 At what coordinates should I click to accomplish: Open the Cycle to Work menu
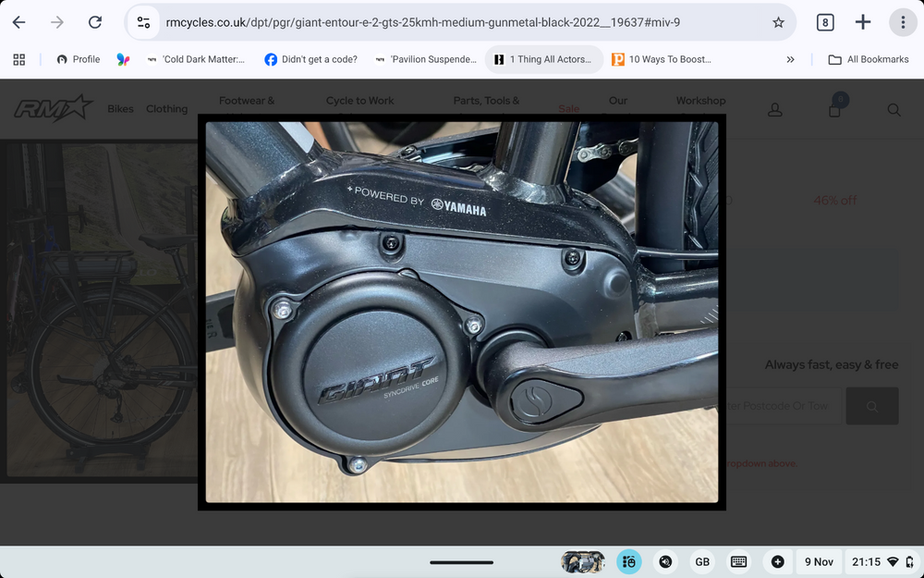pyautogui.click(x=360, y=100)
